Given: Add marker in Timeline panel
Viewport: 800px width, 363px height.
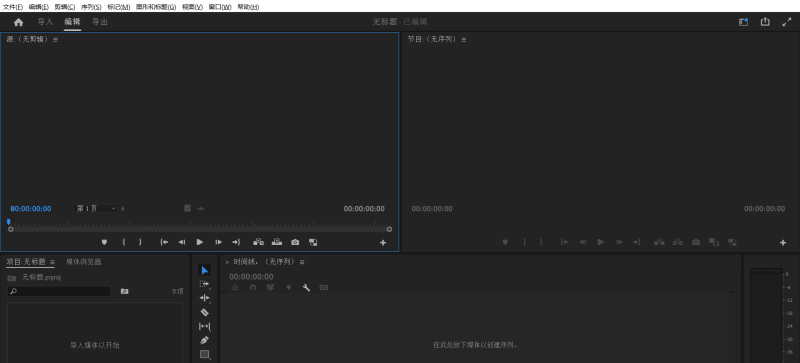Looking at the screenshot, I should pos(288,287).
